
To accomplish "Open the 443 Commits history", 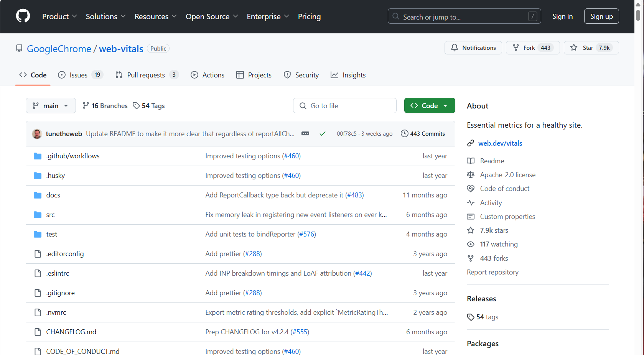I will (423, 133).
